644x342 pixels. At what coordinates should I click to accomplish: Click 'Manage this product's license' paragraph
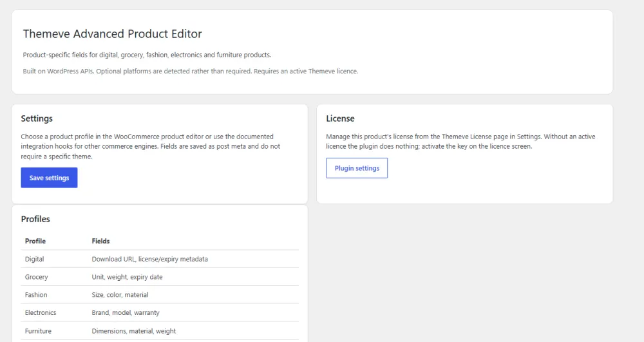pos(461,141)
